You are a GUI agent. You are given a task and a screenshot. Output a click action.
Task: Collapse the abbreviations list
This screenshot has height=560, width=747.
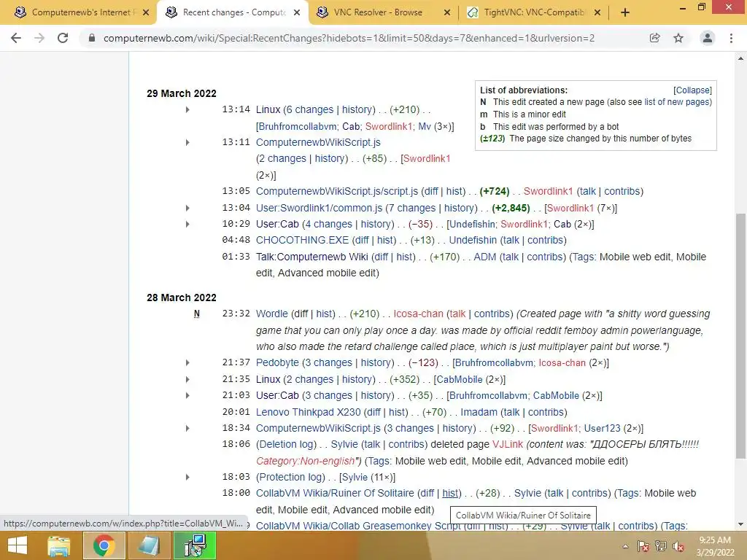coord(693,90)
